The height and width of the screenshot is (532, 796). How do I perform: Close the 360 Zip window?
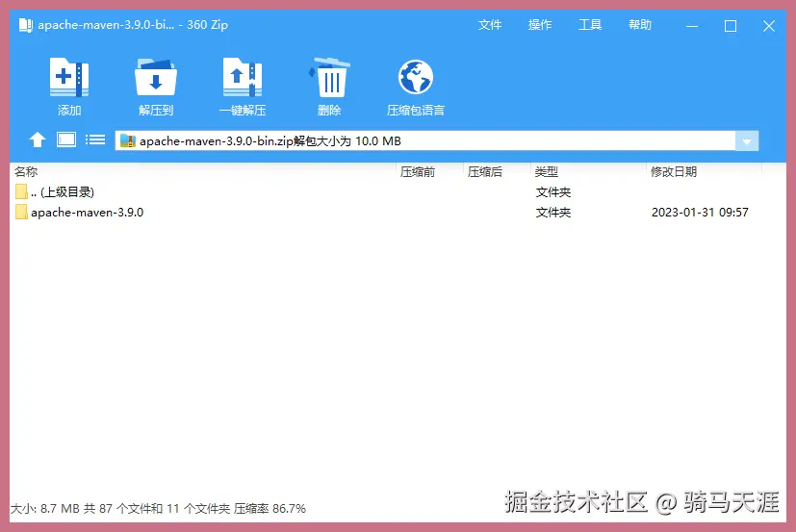pos(769,26)
